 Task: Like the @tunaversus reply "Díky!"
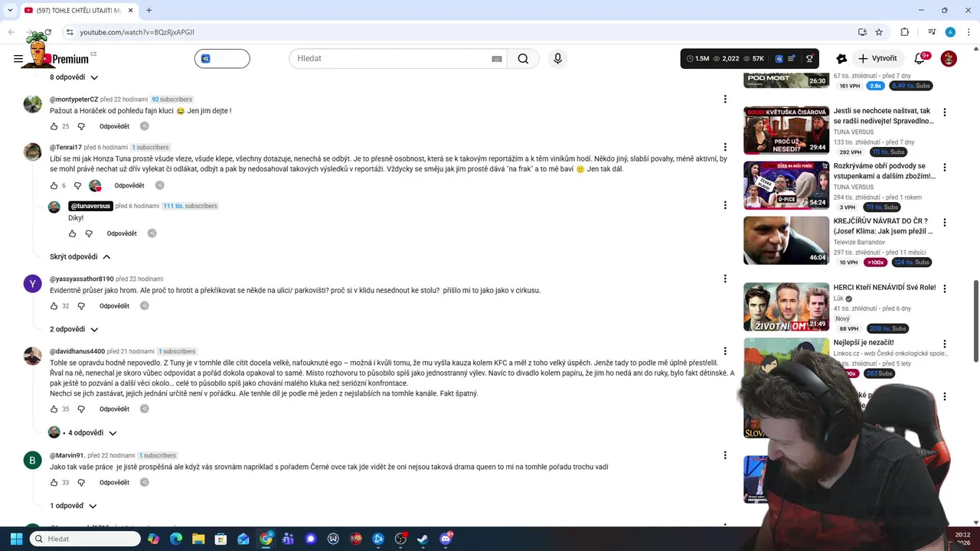(x=72, y=233)
